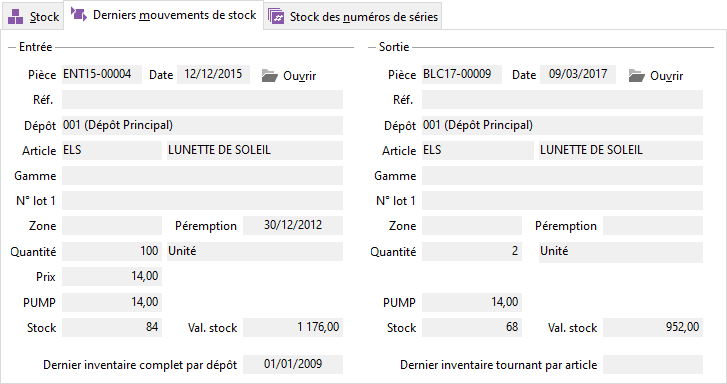The width and height of the screenshot is (727, 384).
Task: Click the folder icon in Entrée section
Action: point(269,76)
